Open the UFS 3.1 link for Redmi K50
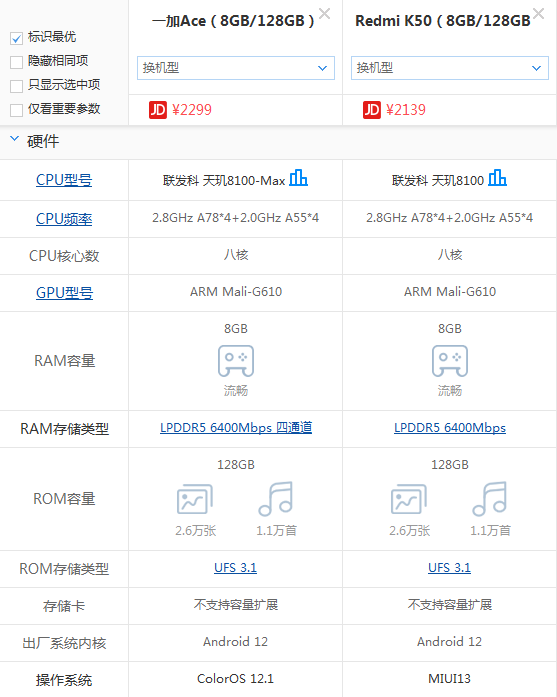 [449, 568]
